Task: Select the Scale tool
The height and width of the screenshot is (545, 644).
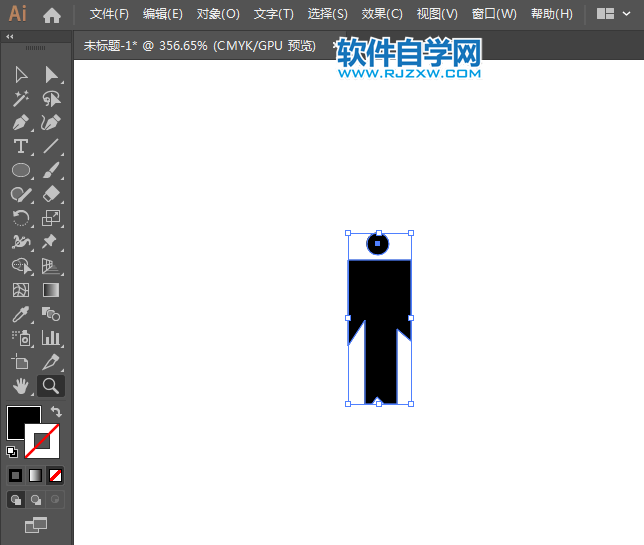Action: pyautogui.click(x=51, y=218)
